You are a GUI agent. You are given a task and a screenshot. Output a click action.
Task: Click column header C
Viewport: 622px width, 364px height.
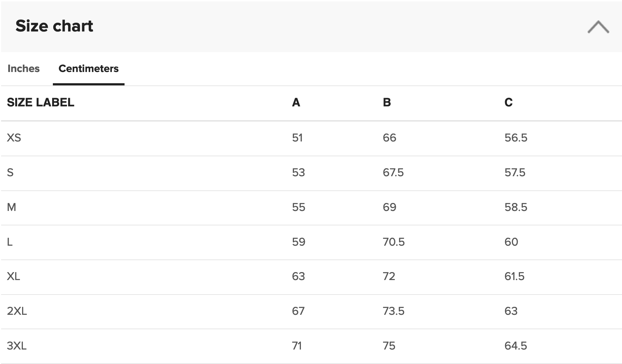click(509, 102)
